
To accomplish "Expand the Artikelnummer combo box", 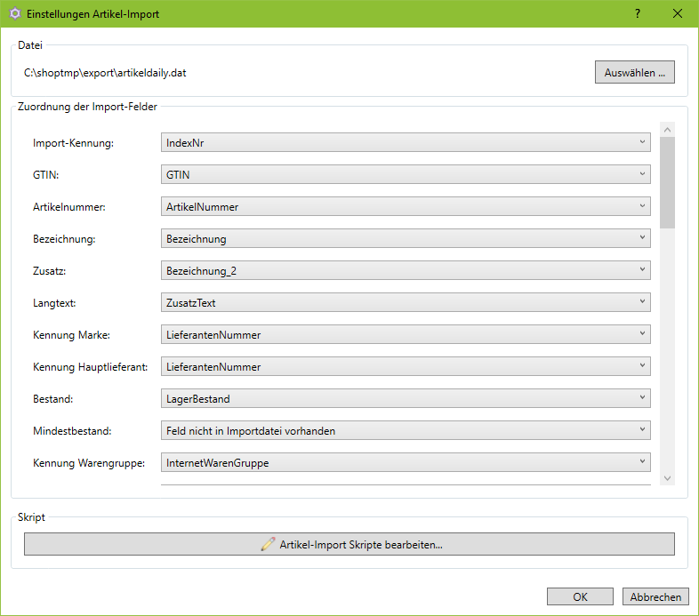I will point(406,206).
